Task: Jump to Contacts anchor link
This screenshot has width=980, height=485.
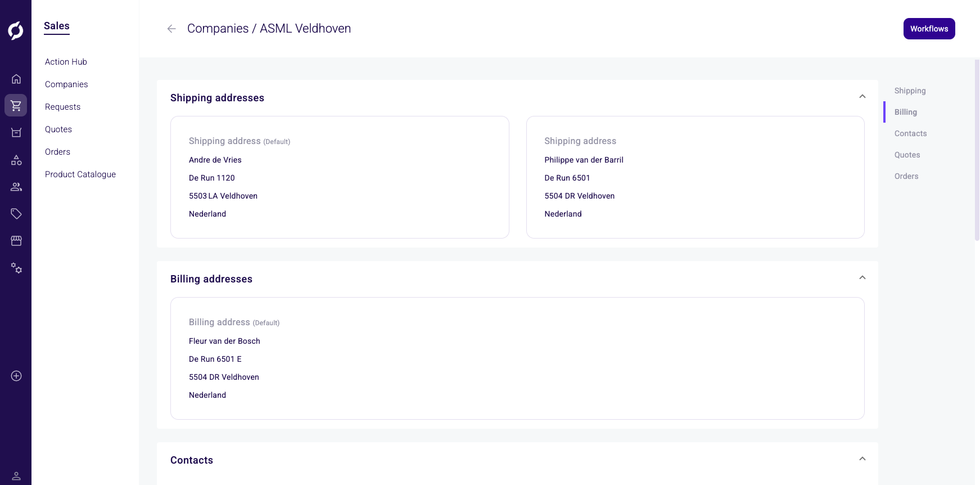Action: 910,133
